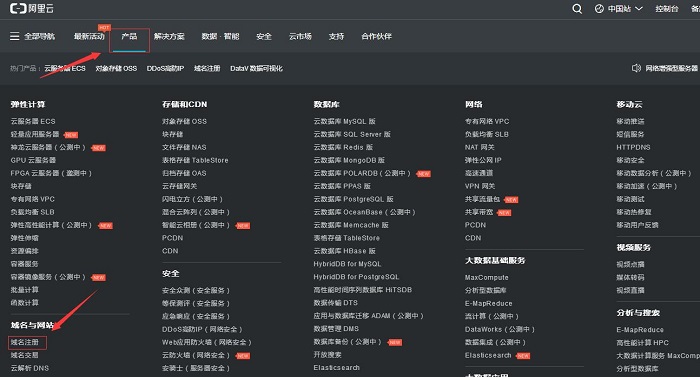Open 云数据库 SQL Server 版 link
700x377 pixels.
pyautogui.click(x=352, y=134)
